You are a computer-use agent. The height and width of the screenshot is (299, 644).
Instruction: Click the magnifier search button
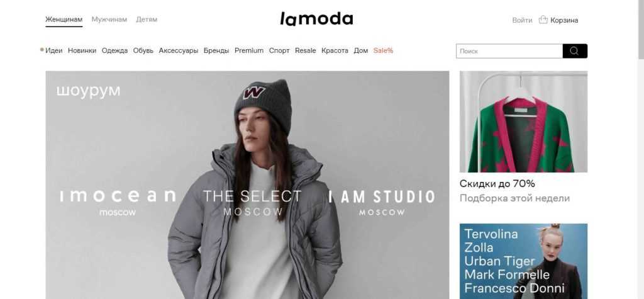(575, 51)
